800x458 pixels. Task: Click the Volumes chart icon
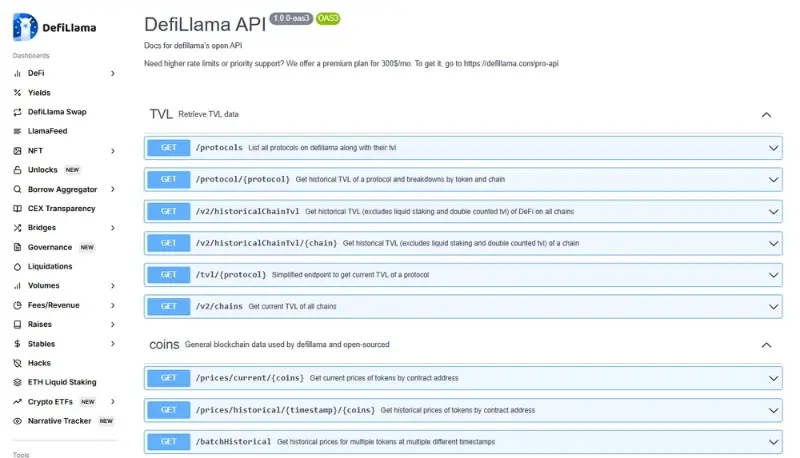click(17, 286)
